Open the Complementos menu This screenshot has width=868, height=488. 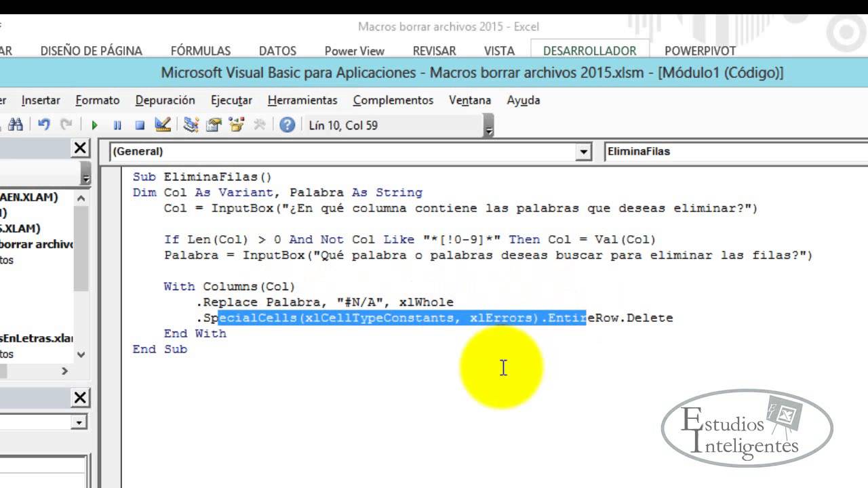tap(393, 100)
